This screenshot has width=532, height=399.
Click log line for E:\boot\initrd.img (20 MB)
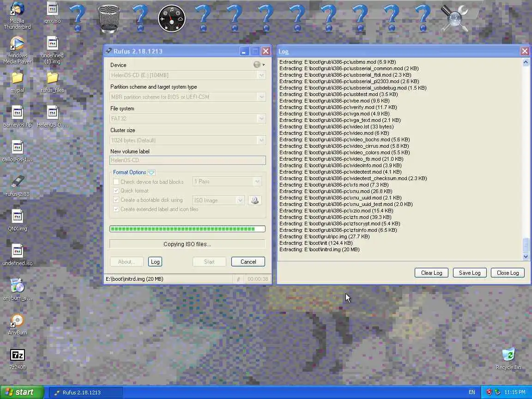click(319, 249)
